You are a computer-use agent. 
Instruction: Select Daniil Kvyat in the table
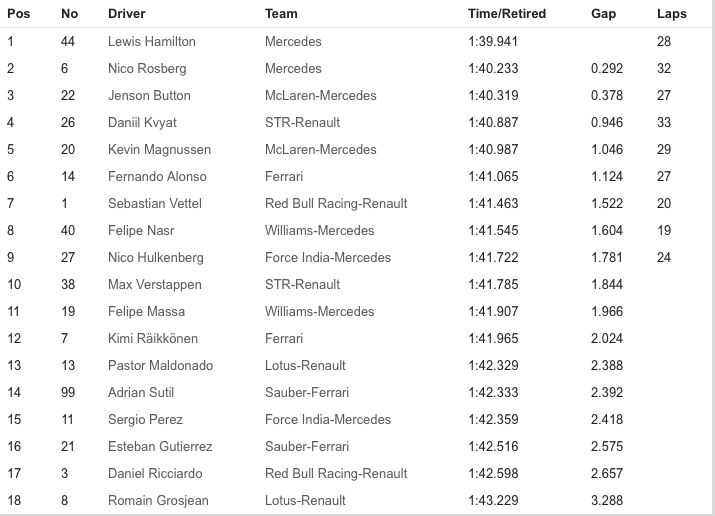click(142, 123)
